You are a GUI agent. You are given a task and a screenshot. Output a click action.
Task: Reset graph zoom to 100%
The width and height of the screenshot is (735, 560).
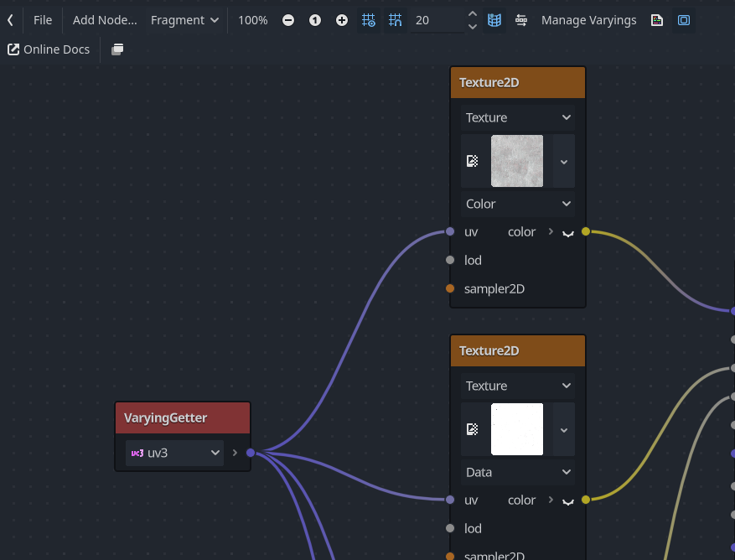pos(315,20)
